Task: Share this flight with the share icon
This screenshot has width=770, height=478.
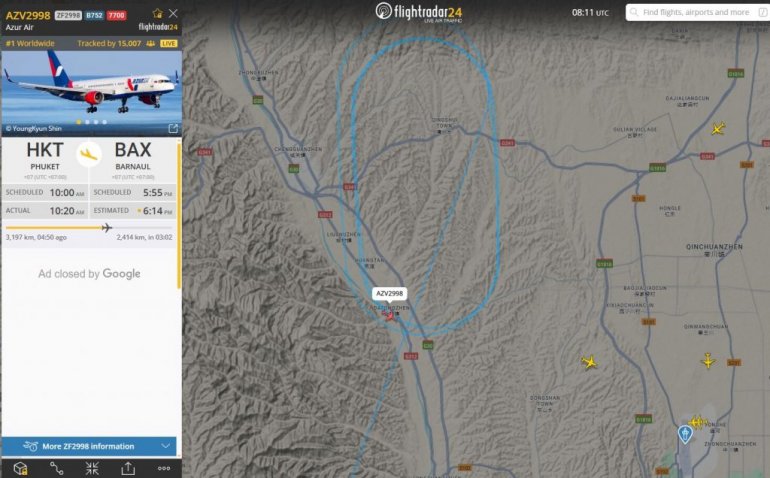Action: (x=128, y=468)
